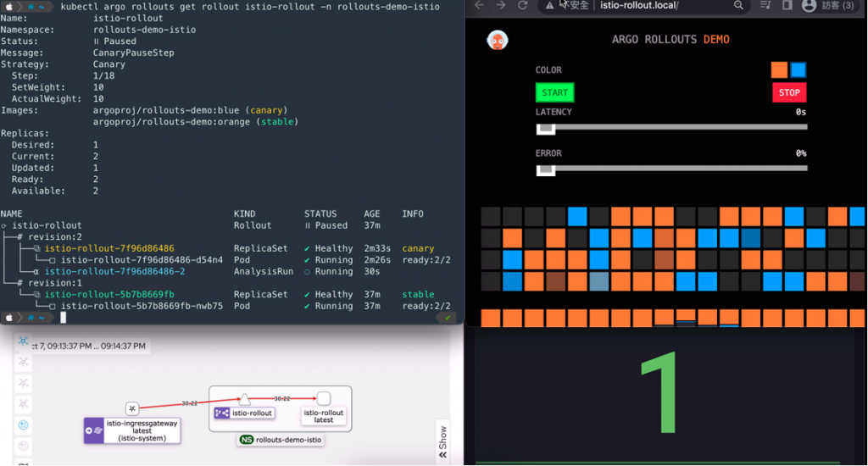Screen dimensions: 868x466
Task: Click the Step 1/18 value
Action: coord(103,75)
